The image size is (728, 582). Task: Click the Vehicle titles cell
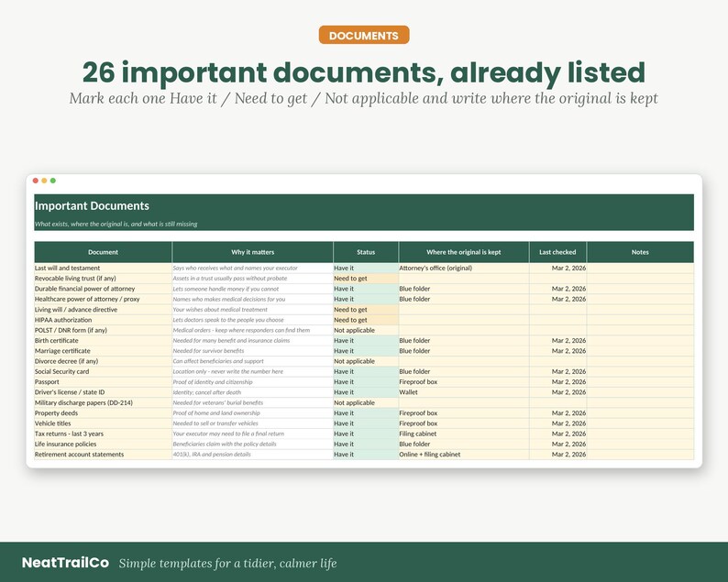click(x=103, y=423)
